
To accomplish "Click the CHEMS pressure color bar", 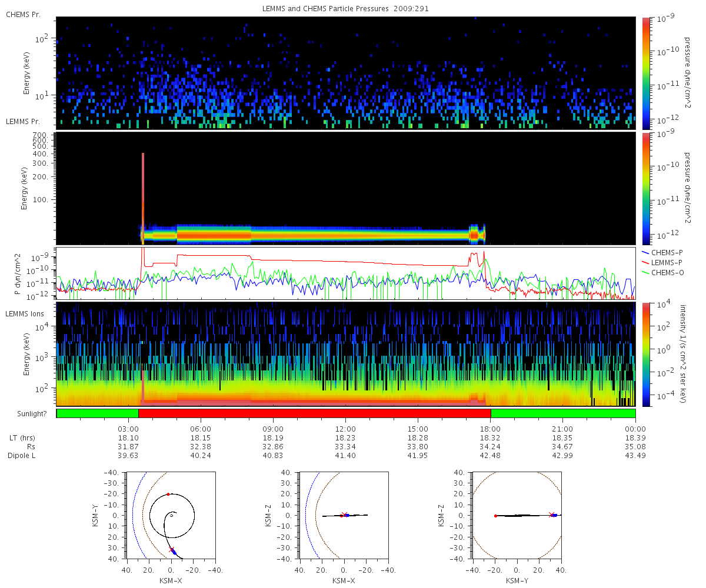I will click(x=645, y=73).
